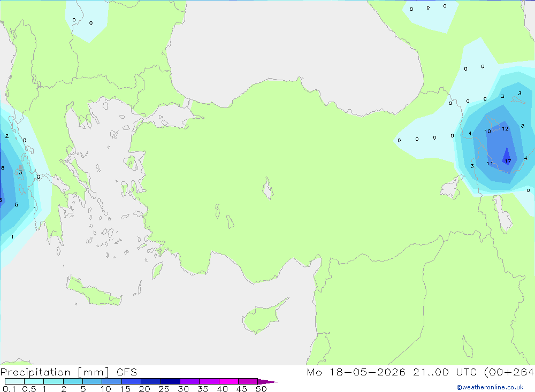
Task: Click the 'Mo 18-05-2026' date text
Action: point(356,372)
